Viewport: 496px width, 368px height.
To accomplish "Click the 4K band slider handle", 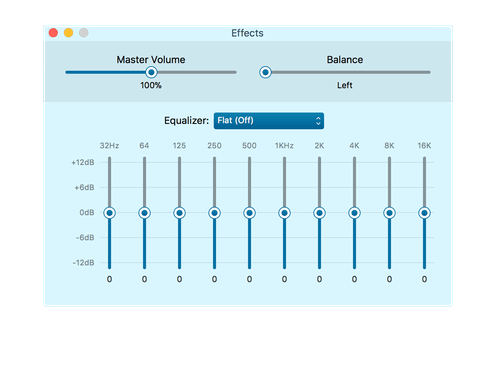I will 354,213.
